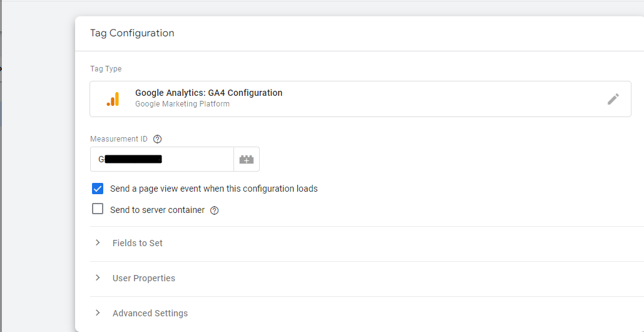Enable Send to server container checkbox
The height and width of the screenshot is (332, 644).
coord(98,209)
